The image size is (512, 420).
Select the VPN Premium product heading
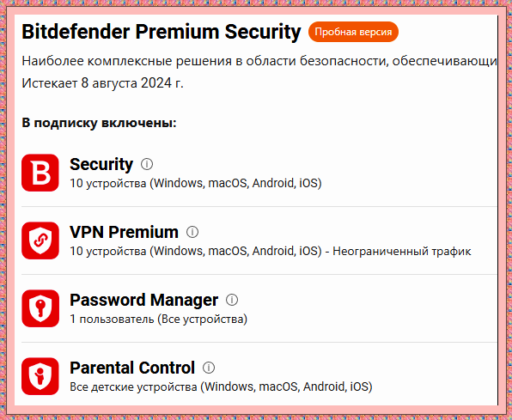(x=124, y=232)
